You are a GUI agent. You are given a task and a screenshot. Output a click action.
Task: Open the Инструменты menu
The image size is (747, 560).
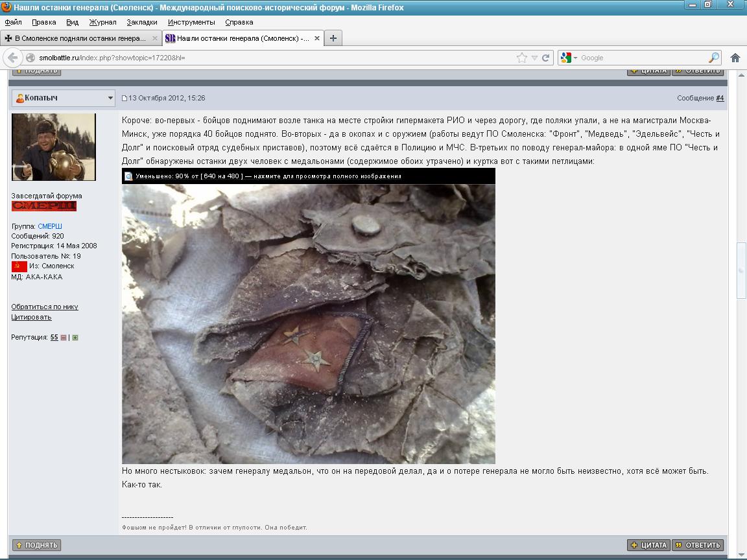coord(191,22)
